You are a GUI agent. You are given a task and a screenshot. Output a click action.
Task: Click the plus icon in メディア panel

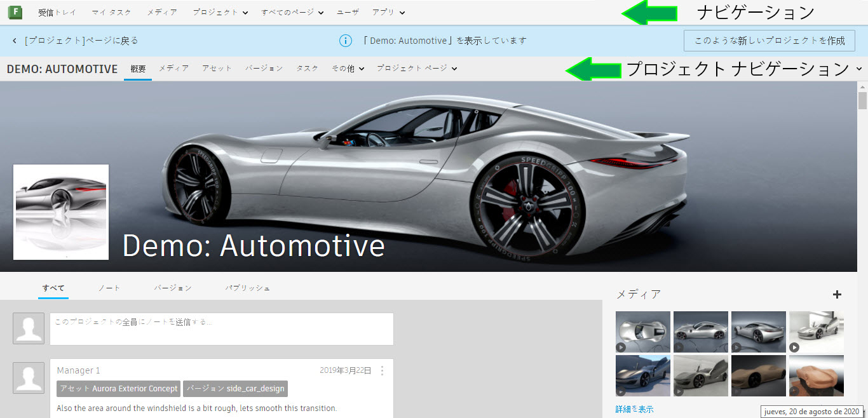[837, 294]
